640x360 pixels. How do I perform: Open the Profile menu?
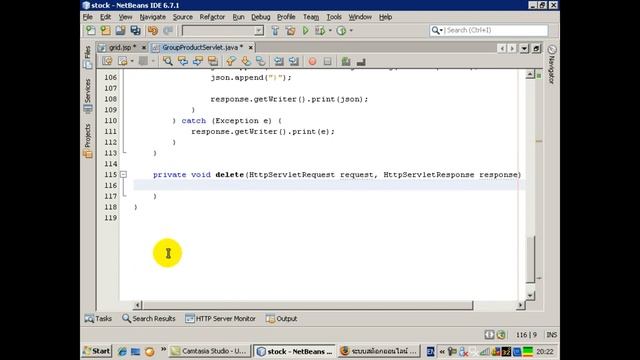286,17
